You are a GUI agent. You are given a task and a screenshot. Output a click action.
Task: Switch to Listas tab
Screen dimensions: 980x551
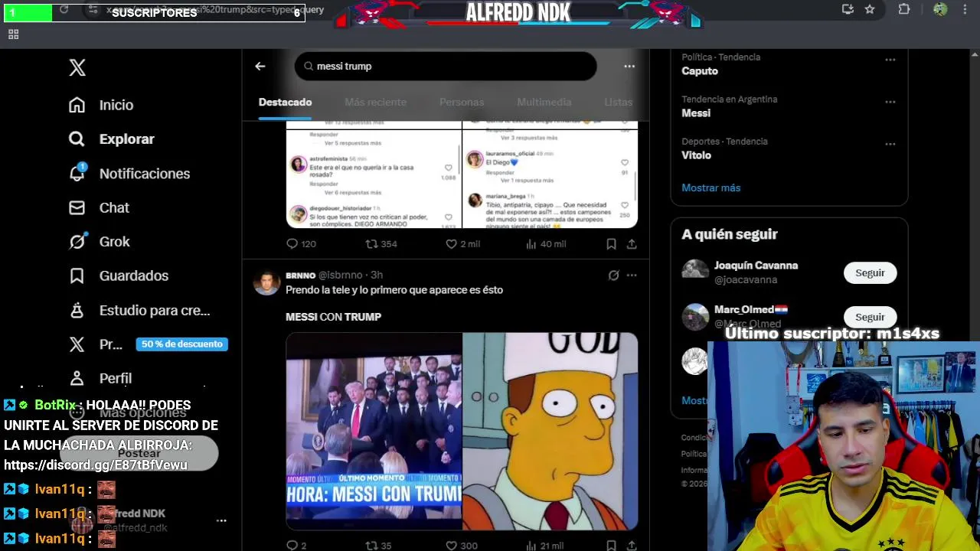619,103
